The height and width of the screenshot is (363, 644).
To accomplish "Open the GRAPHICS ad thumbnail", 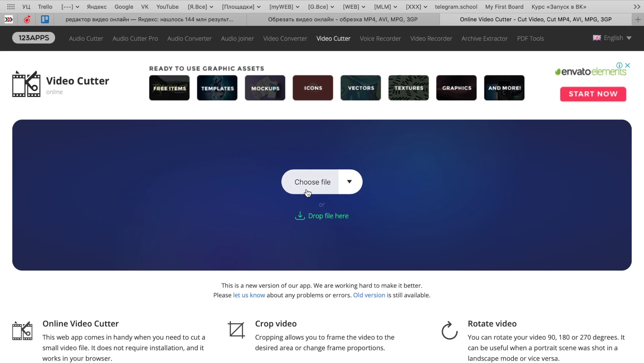I will click(x=456, y=88).
